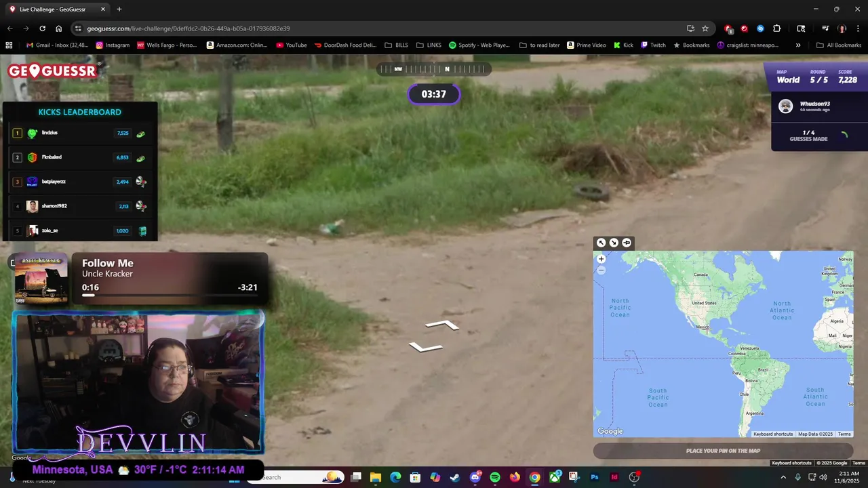The height and width of the screenshot is (488, 868).
Task: Open Discord from the taskbar
Action: pos(475,477)
